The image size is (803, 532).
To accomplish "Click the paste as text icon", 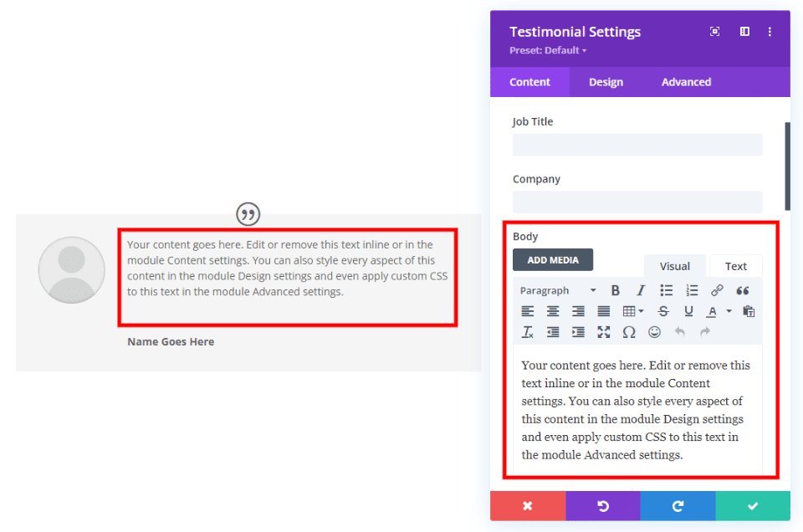I will (749, 311).
